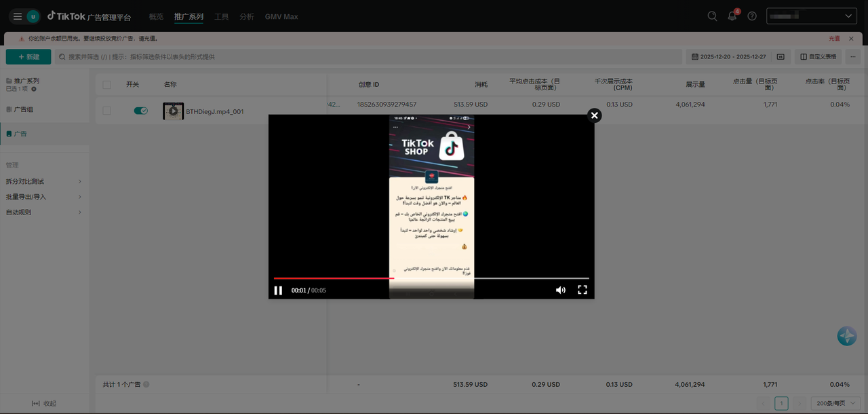The image size is (868, 414).
Task: Click creative ID 1852630939279457
Action: point(387,105)
